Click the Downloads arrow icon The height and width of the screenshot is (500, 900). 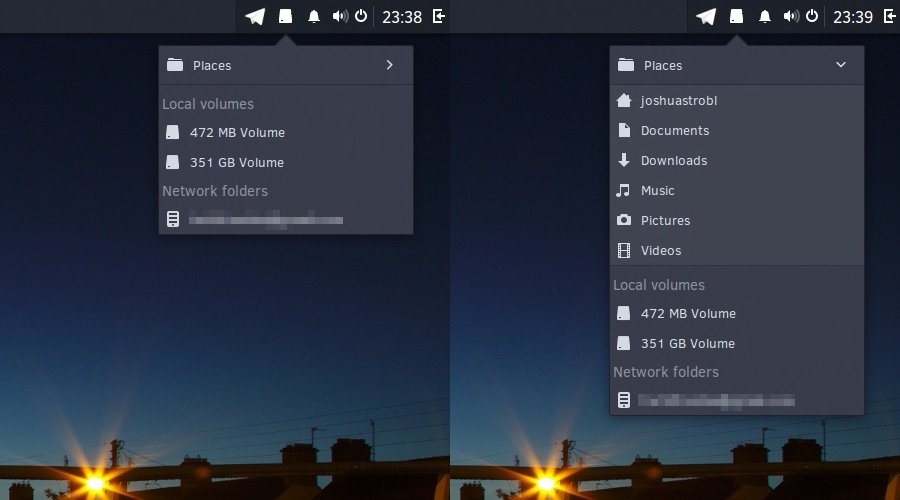coord(624,160)
